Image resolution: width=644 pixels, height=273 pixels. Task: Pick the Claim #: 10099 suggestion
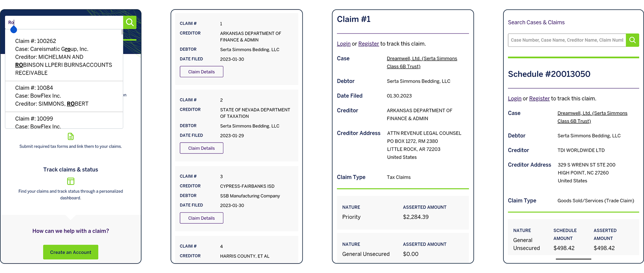pyautogui.click(x=64, y=122)
